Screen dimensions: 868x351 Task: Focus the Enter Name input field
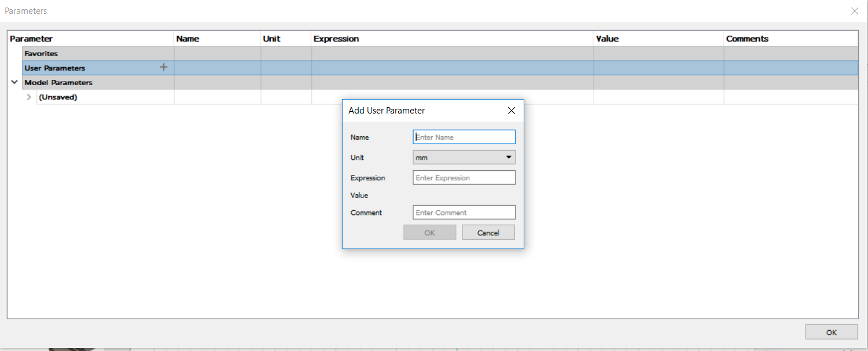tap(464, 137)
